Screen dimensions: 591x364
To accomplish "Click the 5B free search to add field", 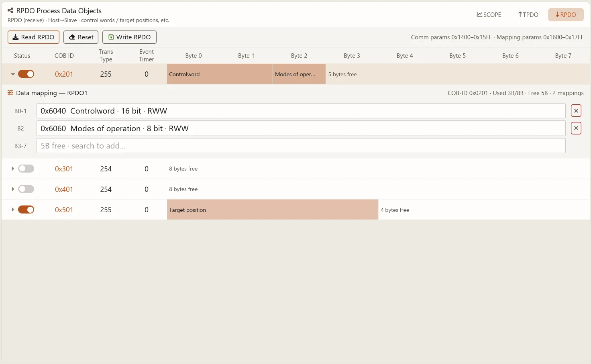I will [x=301, y=146].
